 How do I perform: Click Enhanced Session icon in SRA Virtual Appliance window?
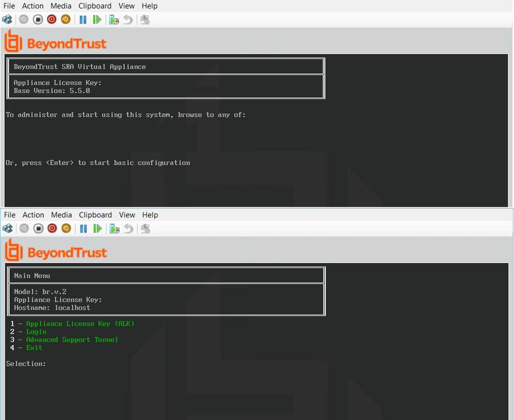[145, 20]
